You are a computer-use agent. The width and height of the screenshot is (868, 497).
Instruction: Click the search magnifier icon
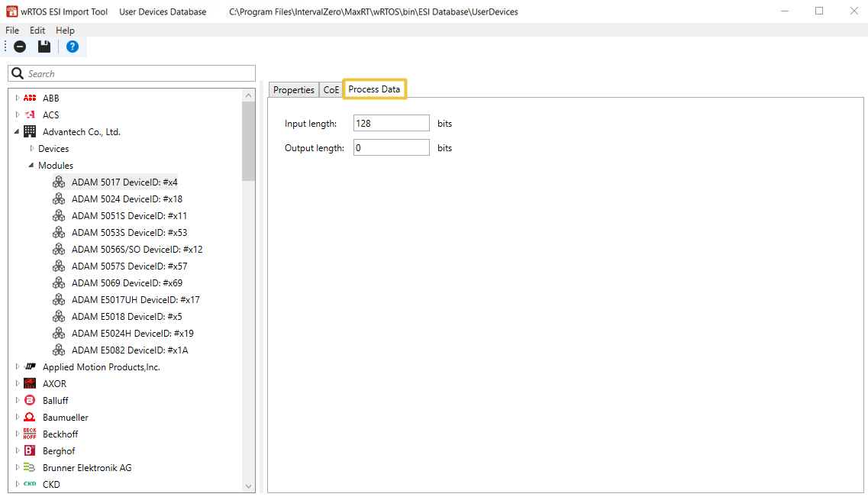coord(18,73)
